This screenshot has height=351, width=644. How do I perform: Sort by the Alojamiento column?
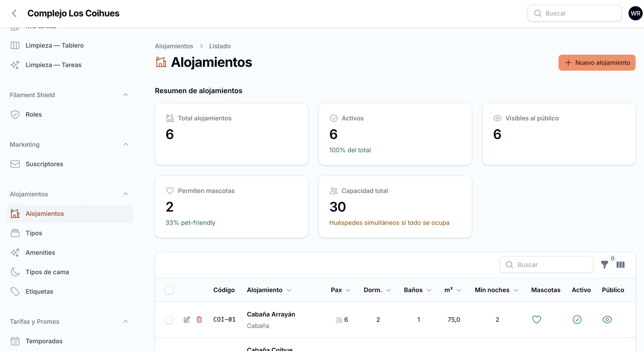coord(269,290)
